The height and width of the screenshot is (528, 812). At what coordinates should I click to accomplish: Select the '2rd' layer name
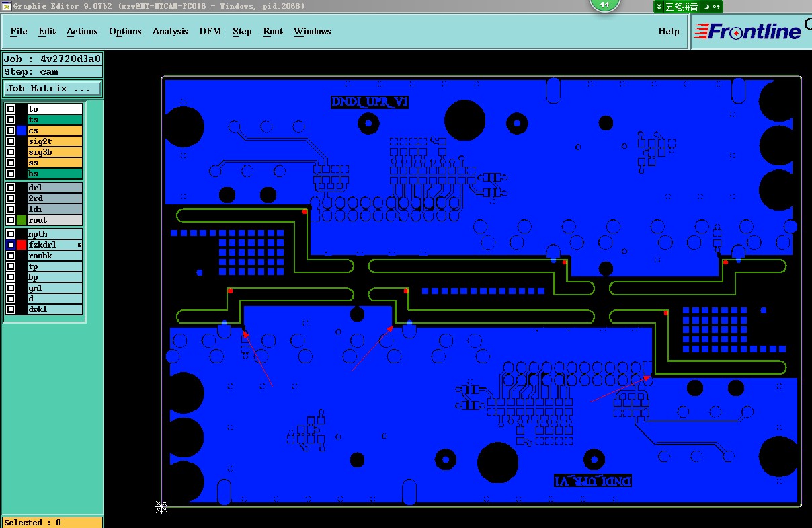point(55,198)
